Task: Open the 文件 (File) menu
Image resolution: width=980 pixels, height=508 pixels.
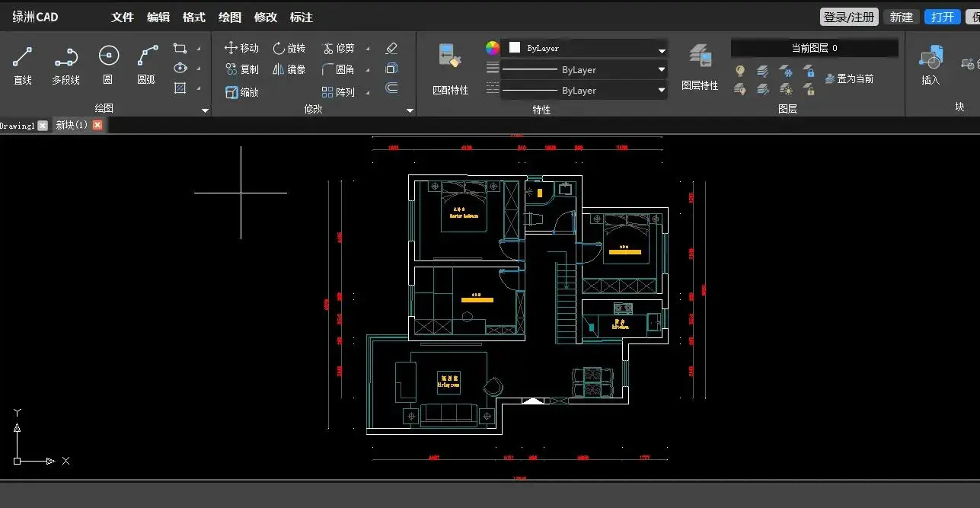Action: point(122,17)
